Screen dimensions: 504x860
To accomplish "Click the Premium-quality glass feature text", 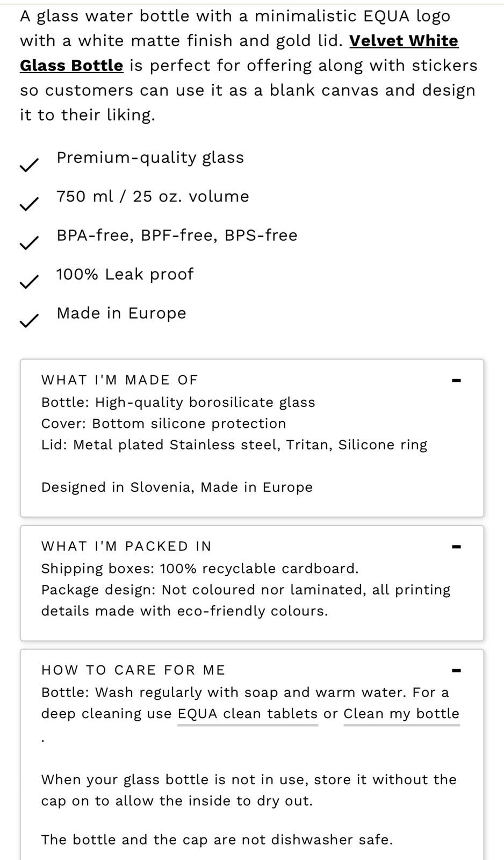I will pyautogui.click(x=150, y=157).
